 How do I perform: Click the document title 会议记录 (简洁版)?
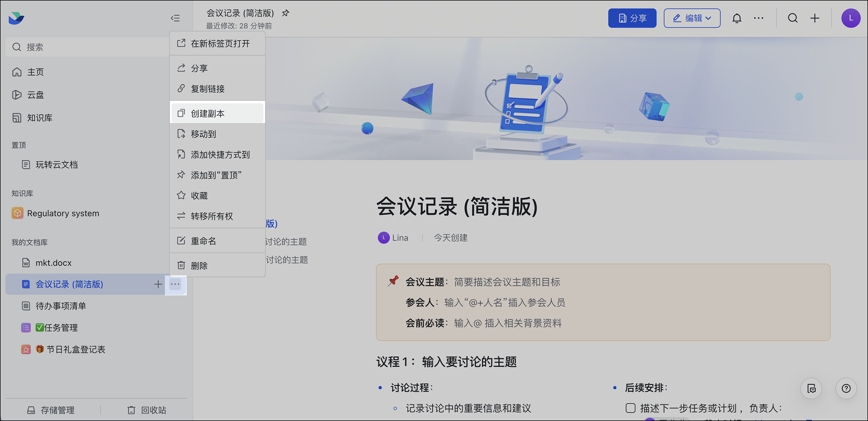point(457,206)
